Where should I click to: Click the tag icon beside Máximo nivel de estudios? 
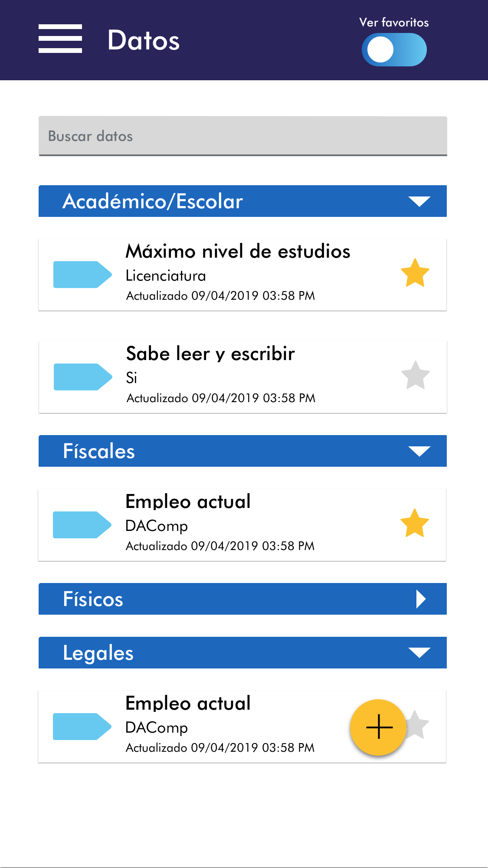(82, 275)
